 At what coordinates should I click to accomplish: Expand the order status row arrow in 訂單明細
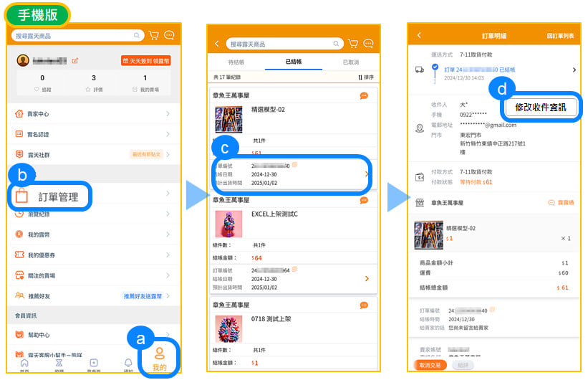point(574,70)
